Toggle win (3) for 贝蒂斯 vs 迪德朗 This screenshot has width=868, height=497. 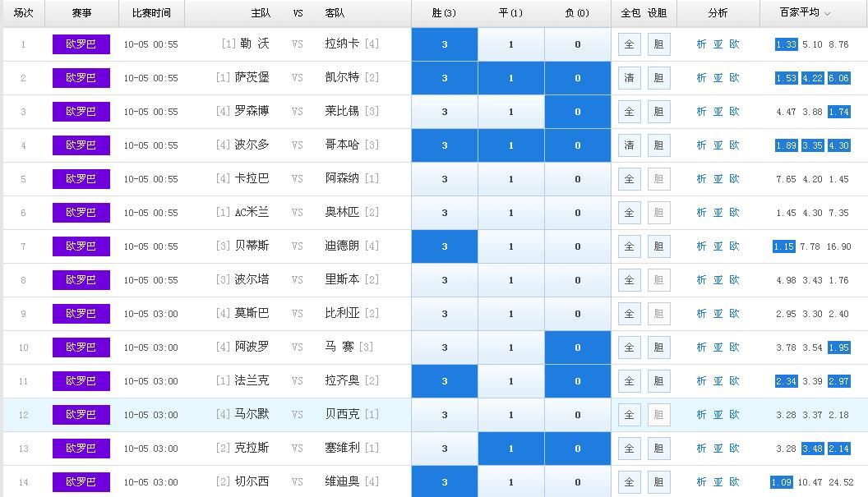click(x=445, y=246)
